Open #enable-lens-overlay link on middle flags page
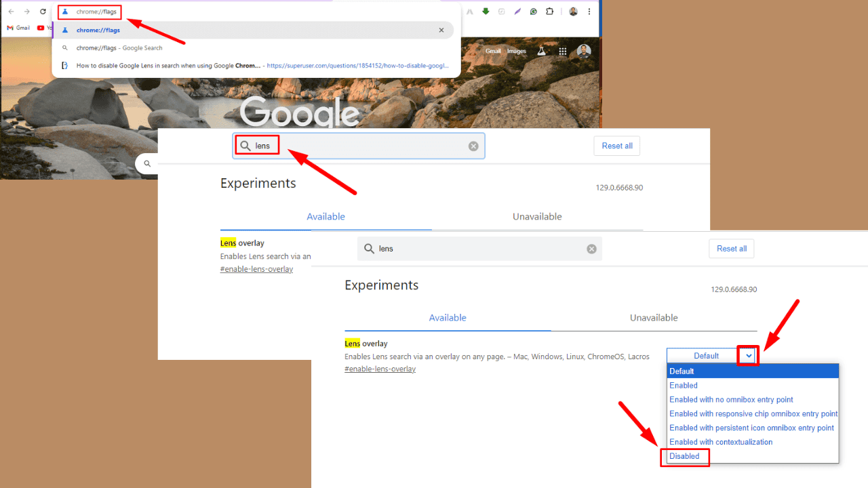Screen dimensions: 868x488 coord(256,269)
